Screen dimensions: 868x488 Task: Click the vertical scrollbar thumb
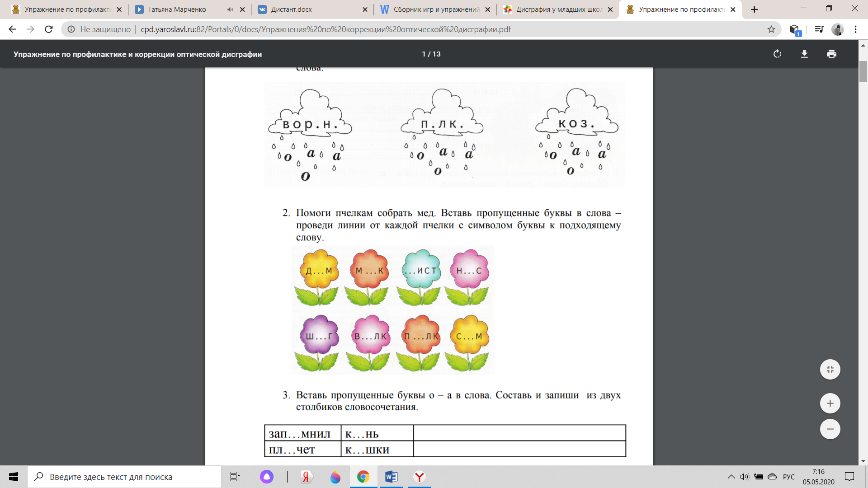[863, 71]
